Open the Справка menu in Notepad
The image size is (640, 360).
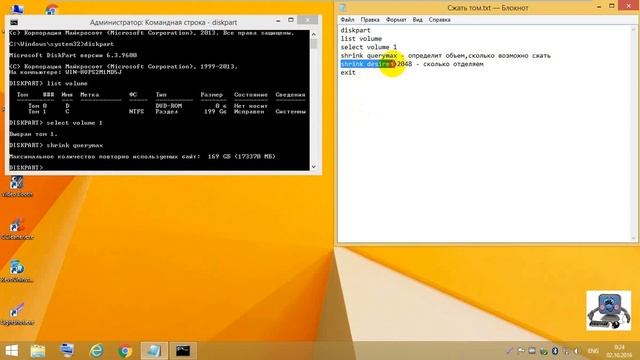440,20
